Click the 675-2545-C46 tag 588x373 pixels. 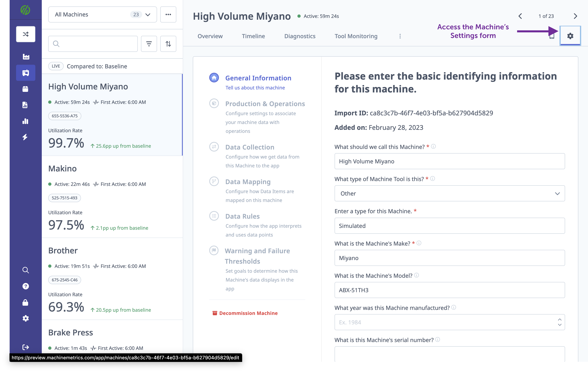65,280
